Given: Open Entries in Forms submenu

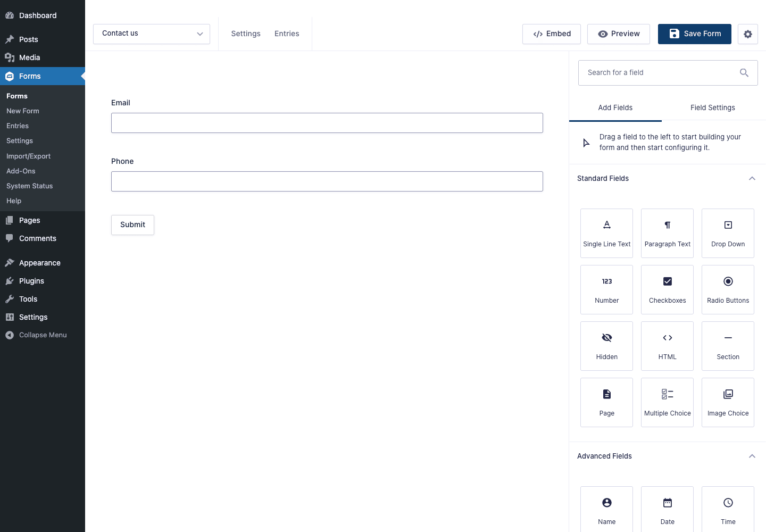Looking at the screenshot, I should [43, 126].
